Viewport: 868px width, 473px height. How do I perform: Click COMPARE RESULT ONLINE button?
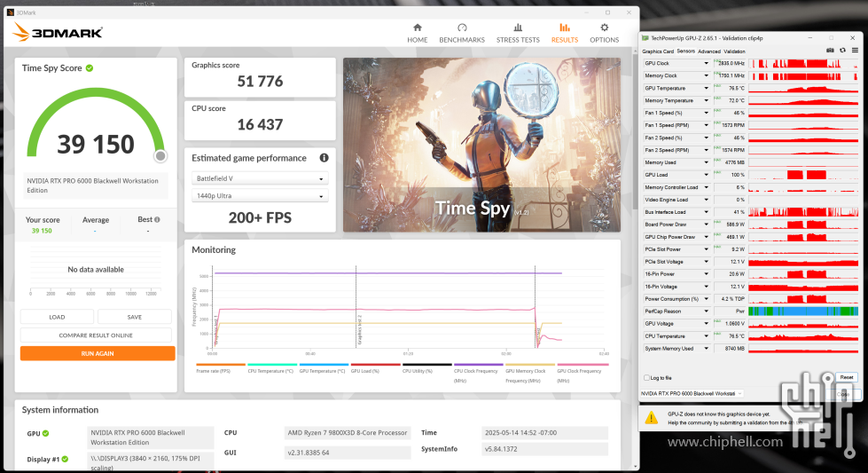click(x=96, y=335)
